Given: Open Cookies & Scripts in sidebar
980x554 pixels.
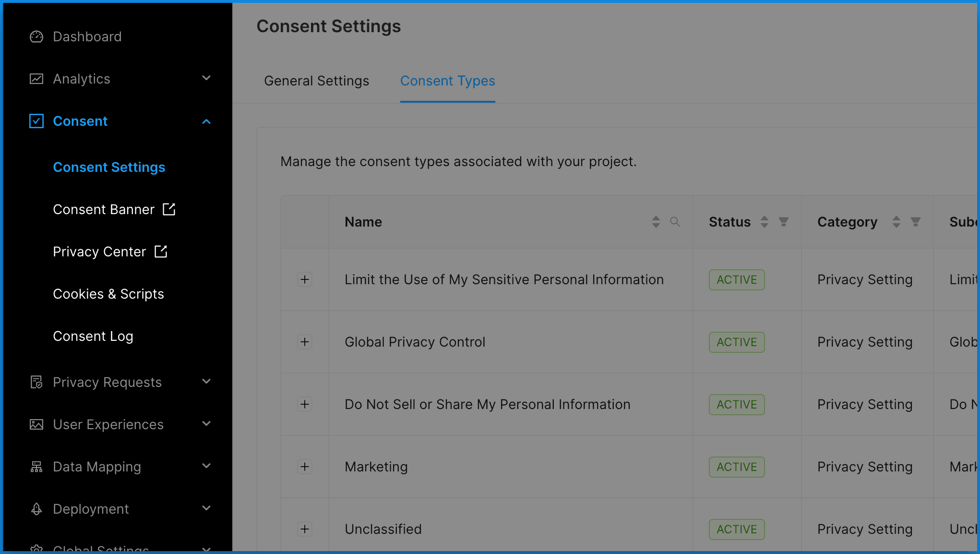Looking at the screenshot, I should tap(108, 294).
